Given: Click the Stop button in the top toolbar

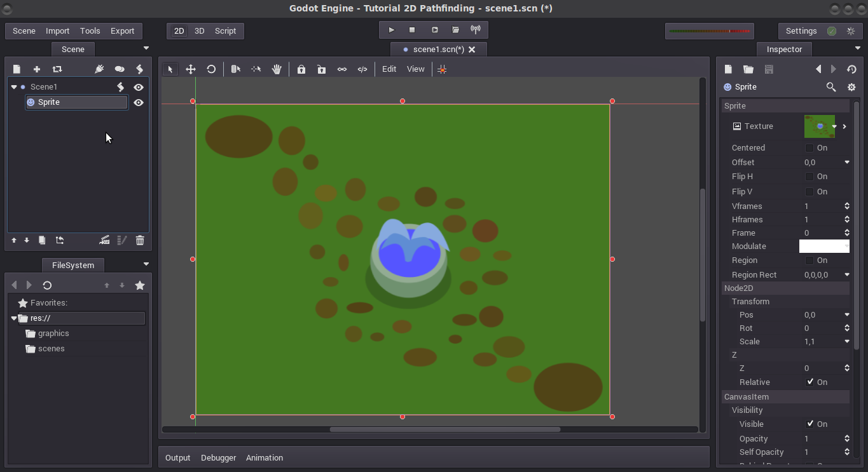Looking at the screenshot, I should click(x=412, y=30).
